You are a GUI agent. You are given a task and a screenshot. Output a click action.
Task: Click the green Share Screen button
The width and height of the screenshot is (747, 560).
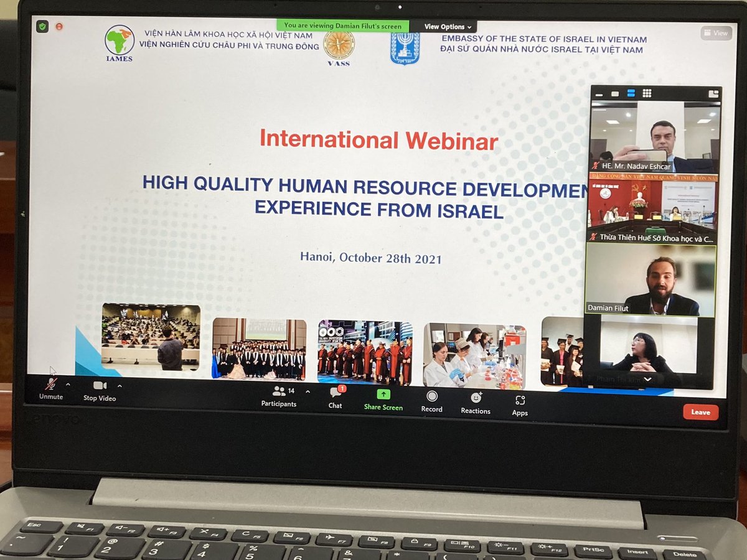pos(383,400)
